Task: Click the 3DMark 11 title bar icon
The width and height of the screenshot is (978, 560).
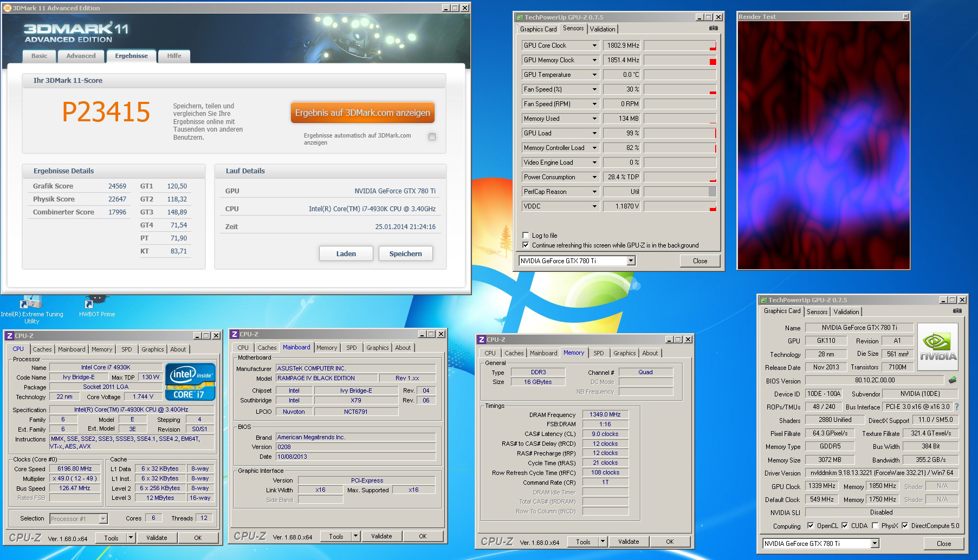Action: pyautogui.click(x=8, y=8)
